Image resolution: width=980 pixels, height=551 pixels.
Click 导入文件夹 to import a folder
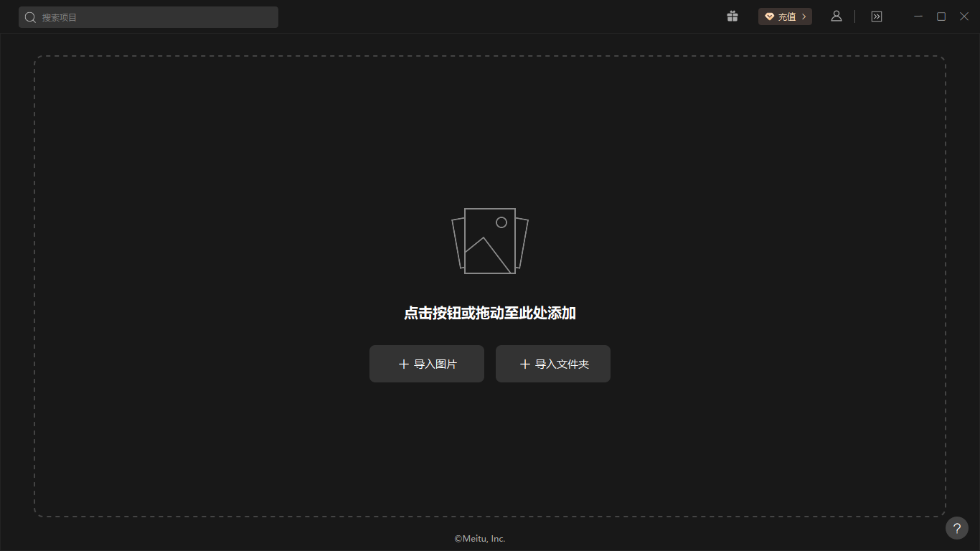coord(553,364)
